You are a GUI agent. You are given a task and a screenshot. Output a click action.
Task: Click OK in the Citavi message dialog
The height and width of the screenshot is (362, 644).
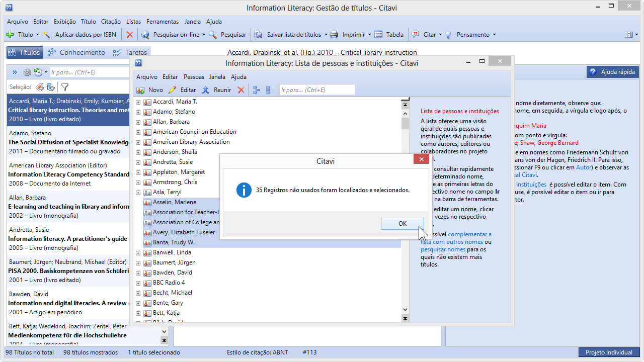point(402,224)
